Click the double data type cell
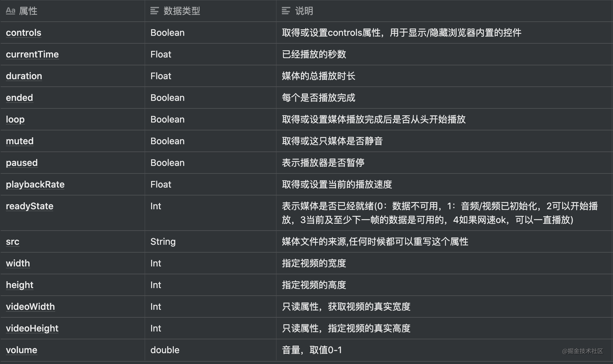Image resolution: width=613 pixels, height=364 pixels. [165, 350]
